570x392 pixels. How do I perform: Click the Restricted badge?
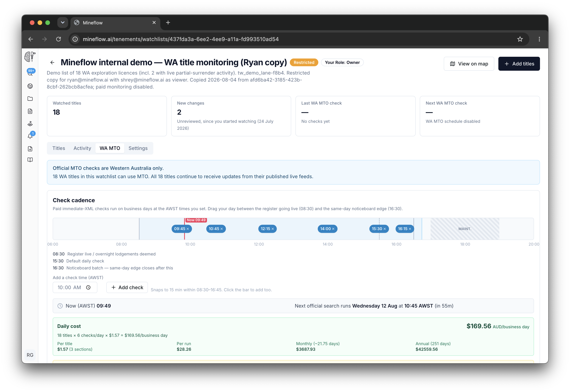point(304,62)
